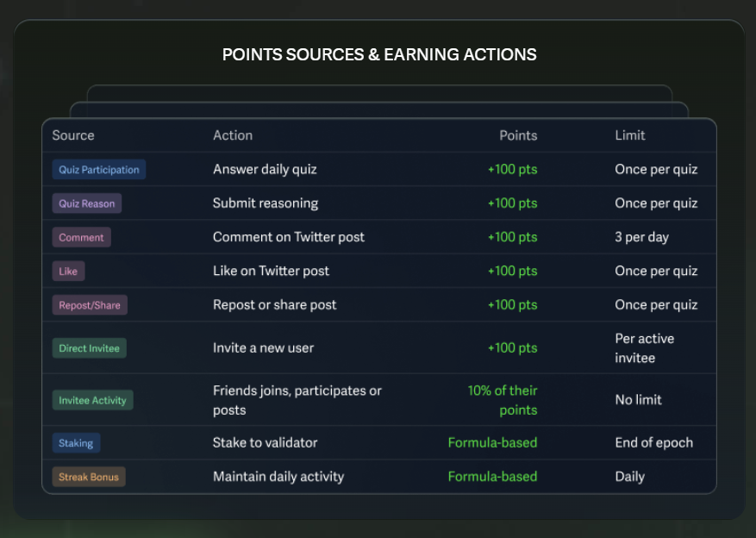Image resolution: width=756 pixels, height=538 pixels.
Task: Click 'Formula-based' in the Staking row
Action: pos(493,443)
